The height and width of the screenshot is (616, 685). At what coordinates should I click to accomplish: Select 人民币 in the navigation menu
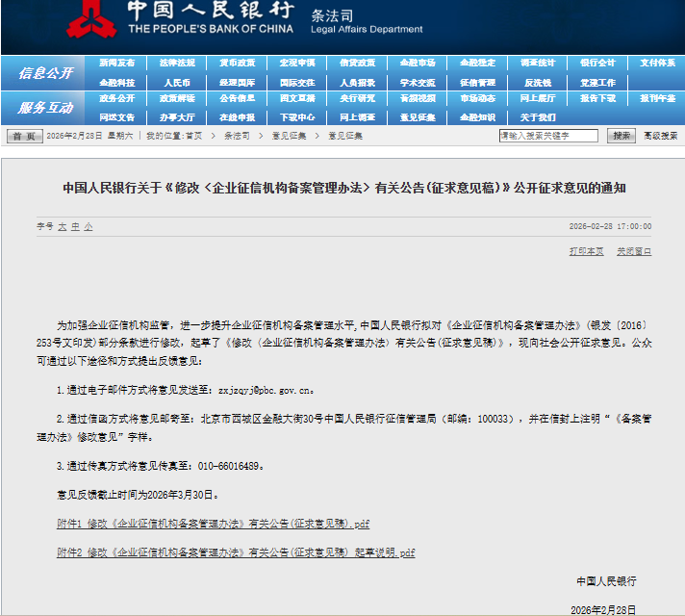177,83
